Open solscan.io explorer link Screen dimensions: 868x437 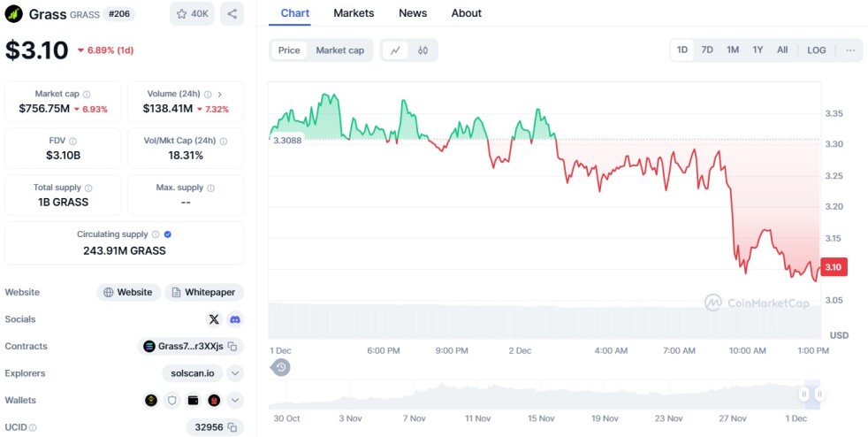point(193,373)
